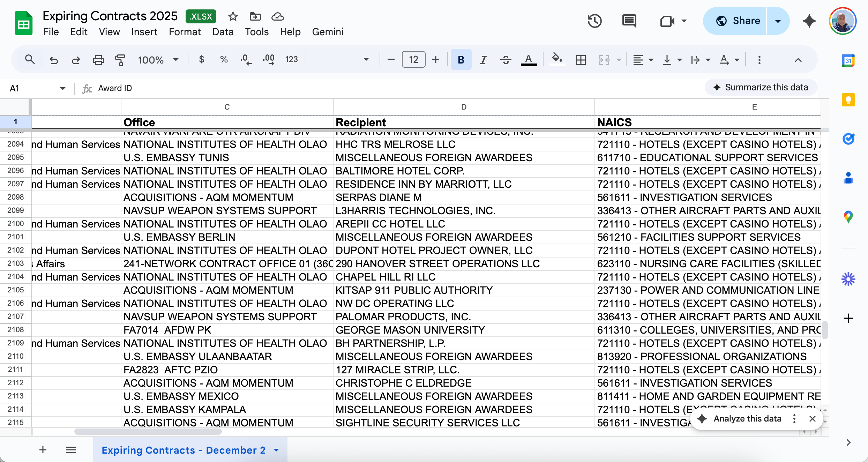Open version history clock icon
Viewport: 868px width, 462px height.
(594, 21)
